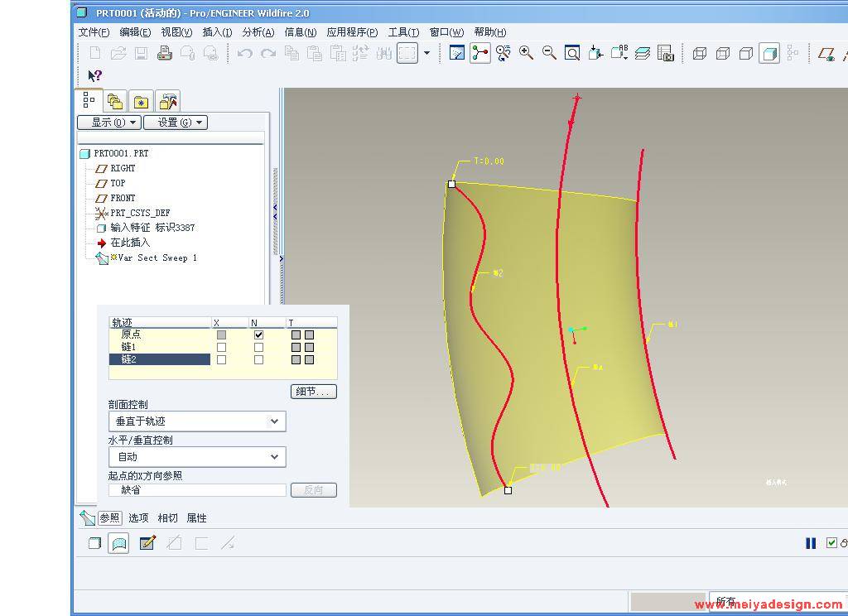Select the shaded display mode icon
The width and height of the screenshot is (848, 616).
pos(769,53)
